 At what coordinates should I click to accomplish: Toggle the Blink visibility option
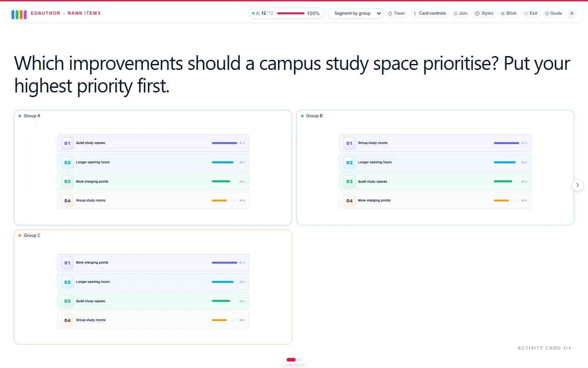pyautogui.click(x=509, y=13)
